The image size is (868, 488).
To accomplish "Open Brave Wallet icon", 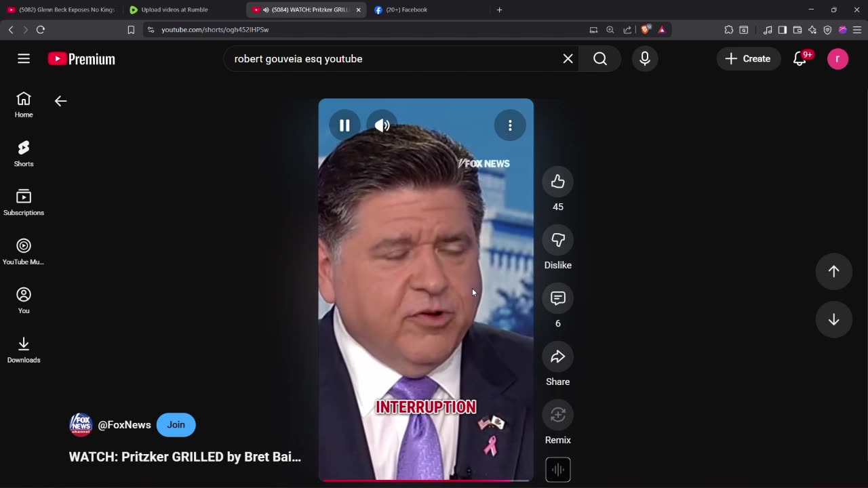I will pyautogui.click(x=797, y=30).
